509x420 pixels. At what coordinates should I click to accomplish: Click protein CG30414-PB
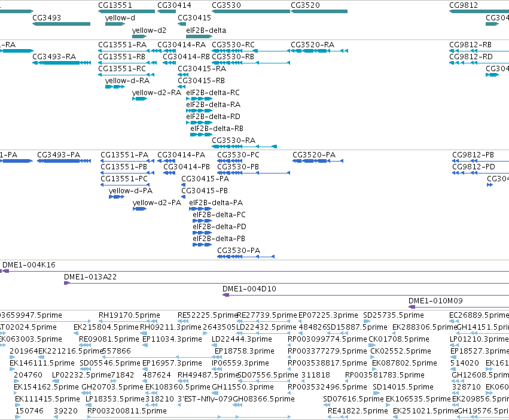pos(187,167)
